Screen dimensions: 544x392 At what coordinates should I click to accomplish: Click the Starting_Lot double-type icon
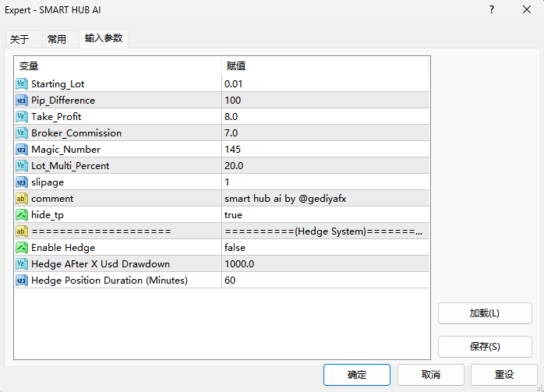pos(22,84)
